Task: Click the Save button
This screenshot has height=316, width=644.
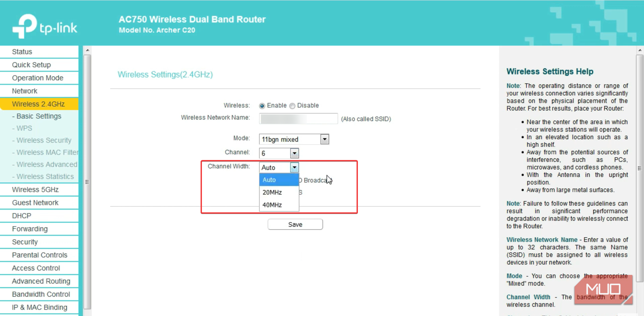Action: coord(295,224)
